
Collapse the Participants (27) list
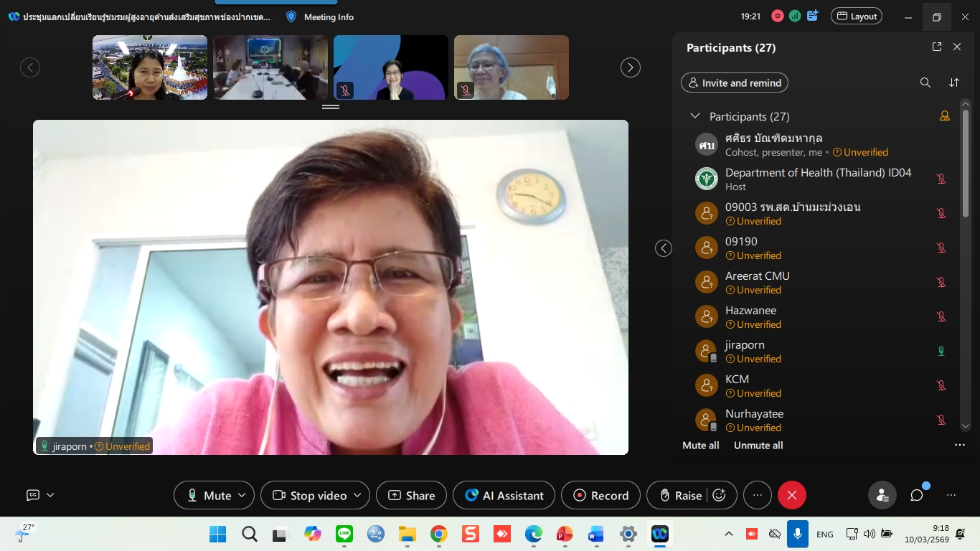(x=694, y=116)
